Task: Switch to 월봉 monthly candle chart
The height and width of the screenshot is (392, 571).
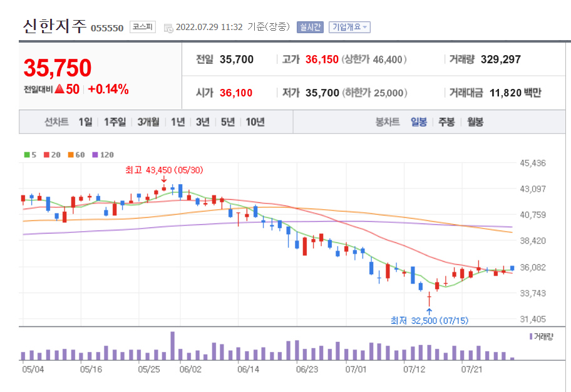Action: [475, 122]
